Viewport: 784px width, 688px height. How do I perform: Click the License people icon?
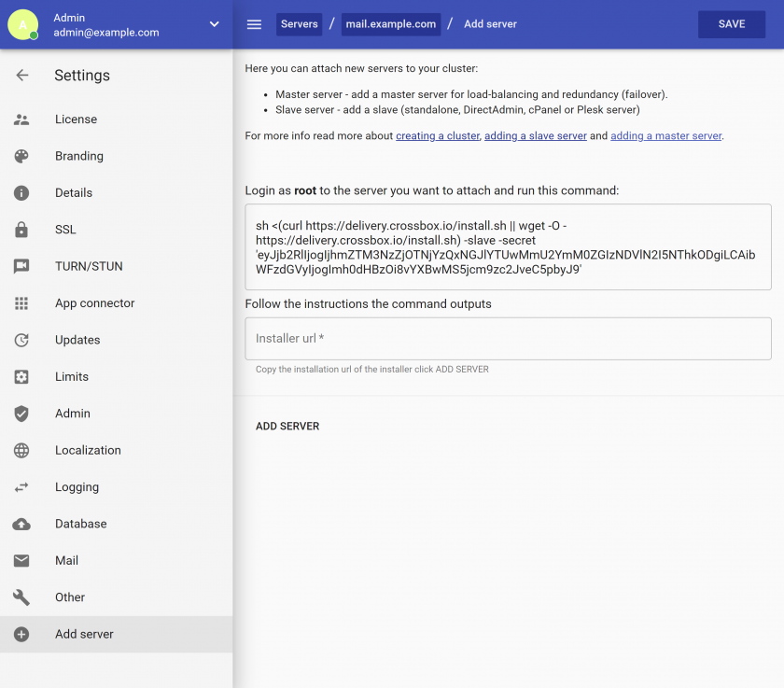click(x=21, y=119)
